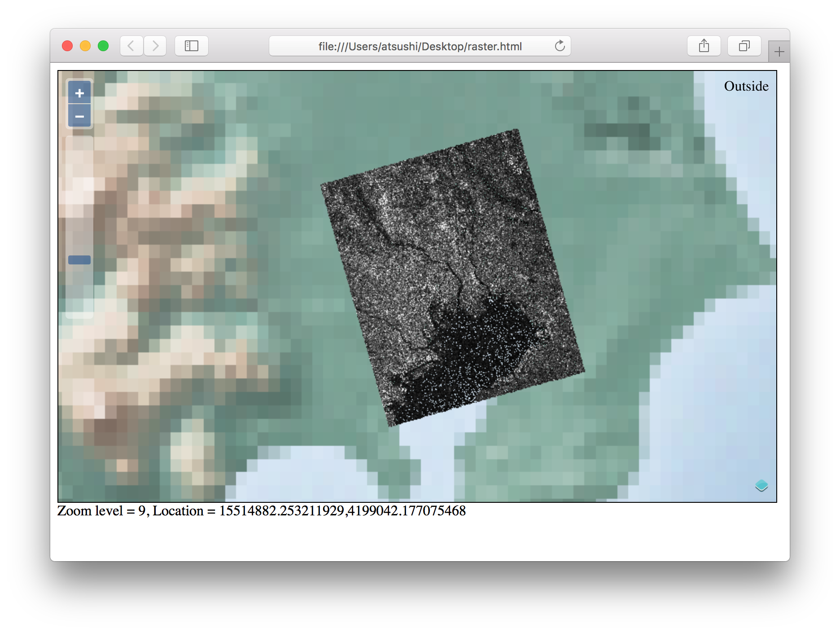Open the Share menu
The width and height of the screenshot is (840, 633).
coord(704,46)
